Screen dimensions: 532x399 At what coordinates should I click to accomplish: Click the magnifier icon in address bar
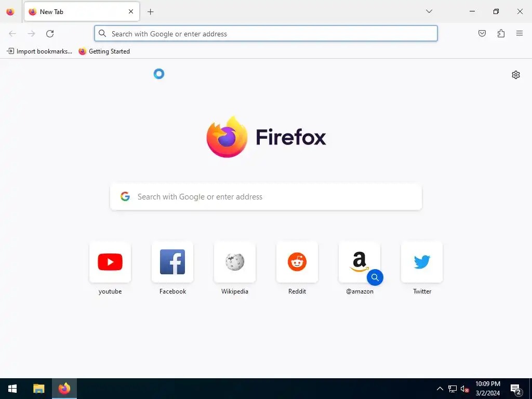[102, 33]
